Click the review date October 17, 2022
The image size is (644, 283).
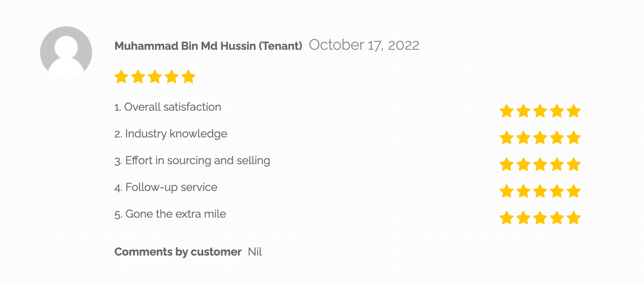[364, 45]
